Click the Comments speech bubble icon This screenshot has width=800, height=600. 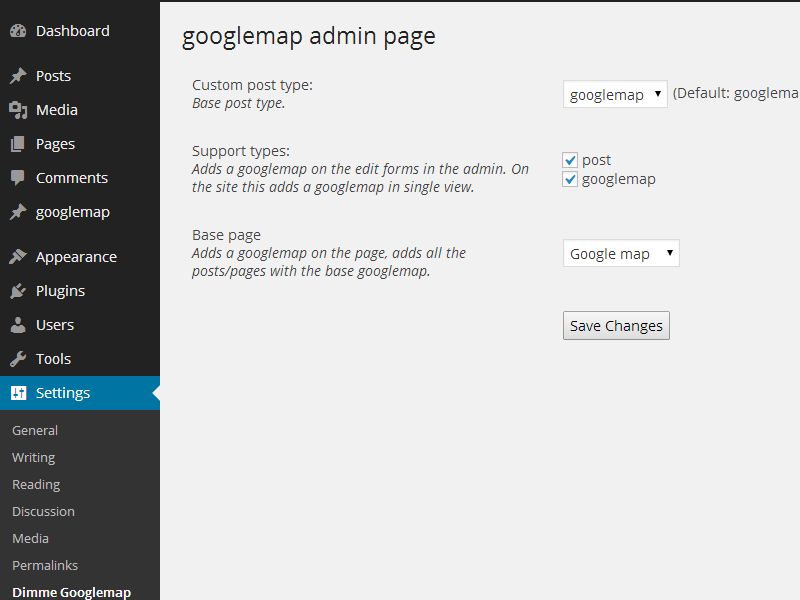coord(18,178)
